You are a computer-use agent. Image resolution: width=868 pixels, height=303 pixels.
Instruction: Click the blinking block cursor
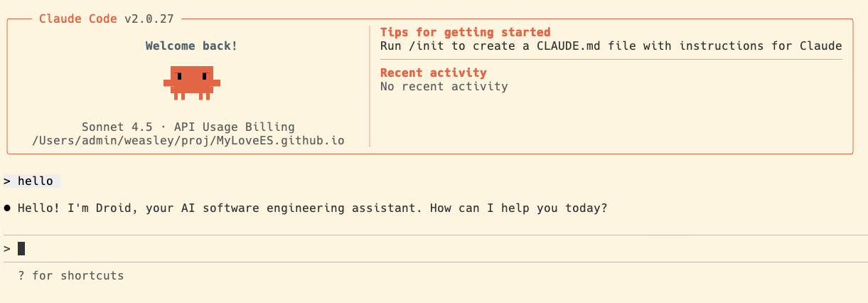click(x=21, y=248)
